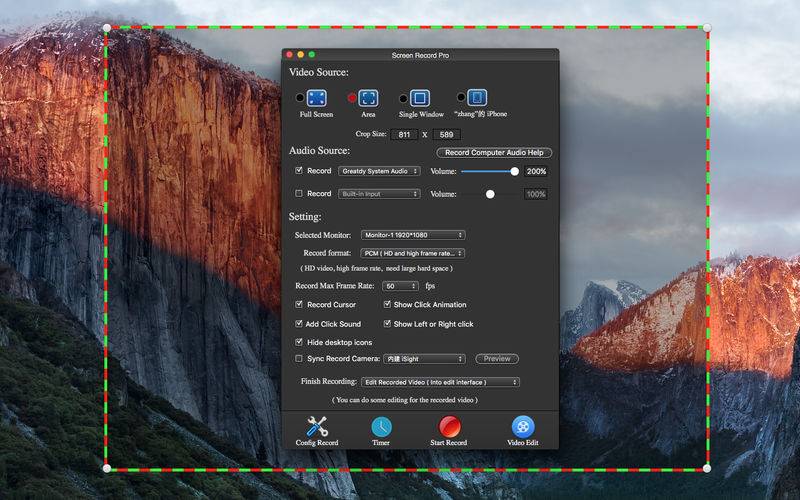The image size is (800, 500).
Task: Pick the Single Window source icon
Action: (420, 98)
